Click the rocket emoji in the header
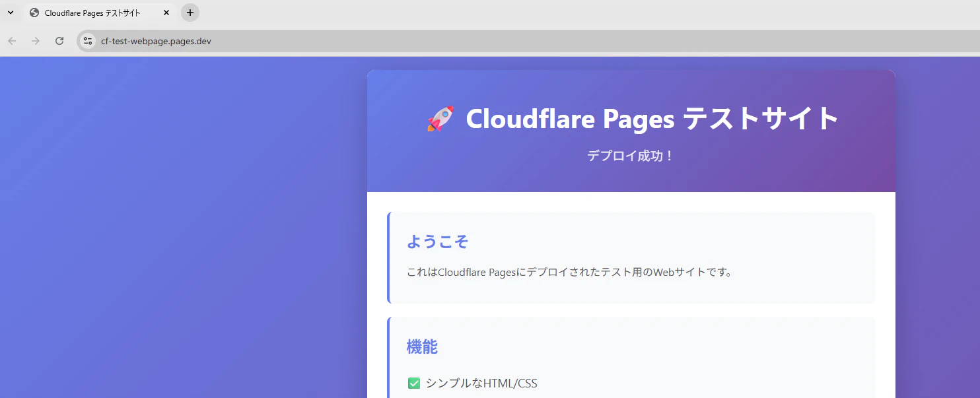This screenshot has height=398, width=980. 440,119
